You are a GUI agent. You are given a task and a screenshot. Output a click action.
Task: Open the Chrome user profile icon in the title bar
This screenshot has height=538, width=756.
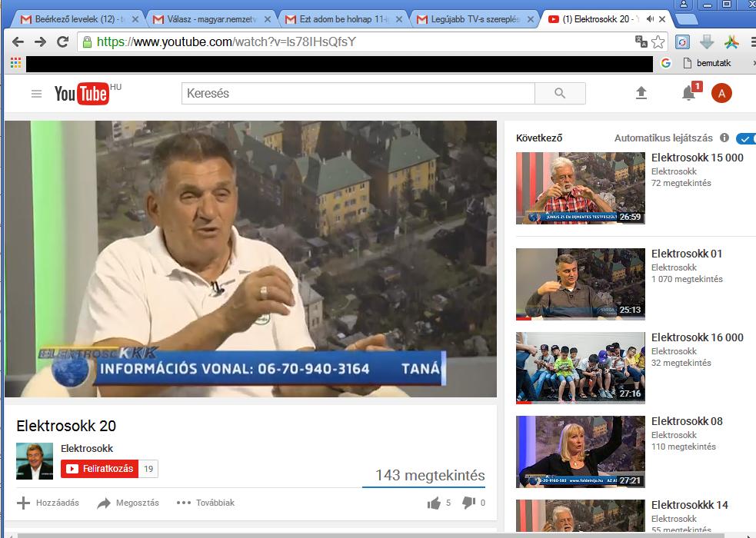(684, 5)
